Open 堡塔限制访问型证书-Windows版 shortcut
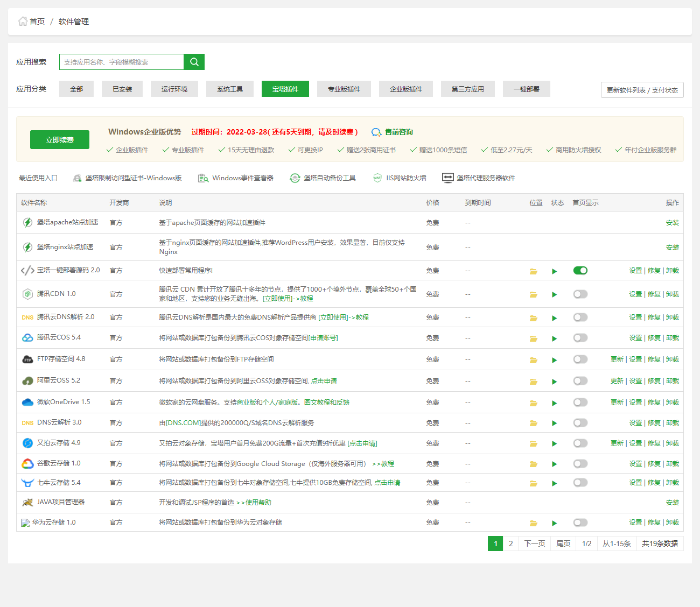The width and height of the screenshot is (700, 607). pos(127,178)
